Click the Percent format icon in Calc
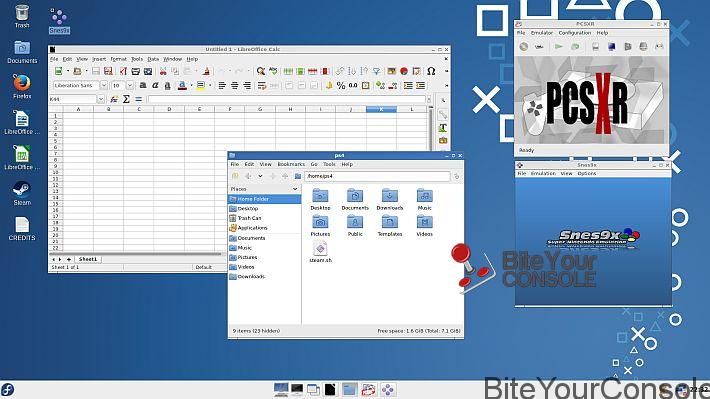710x399 pixels. click(341, 85)
